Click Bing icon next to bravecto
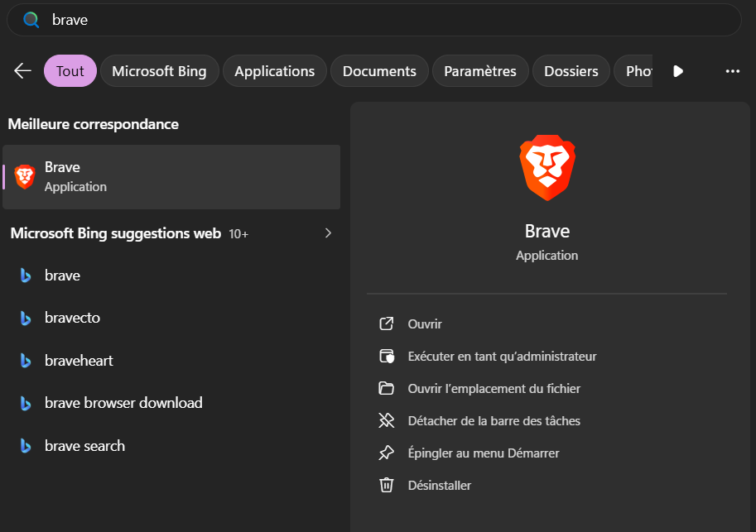This screenshot has height=532, width=756. tap(26, 318)
